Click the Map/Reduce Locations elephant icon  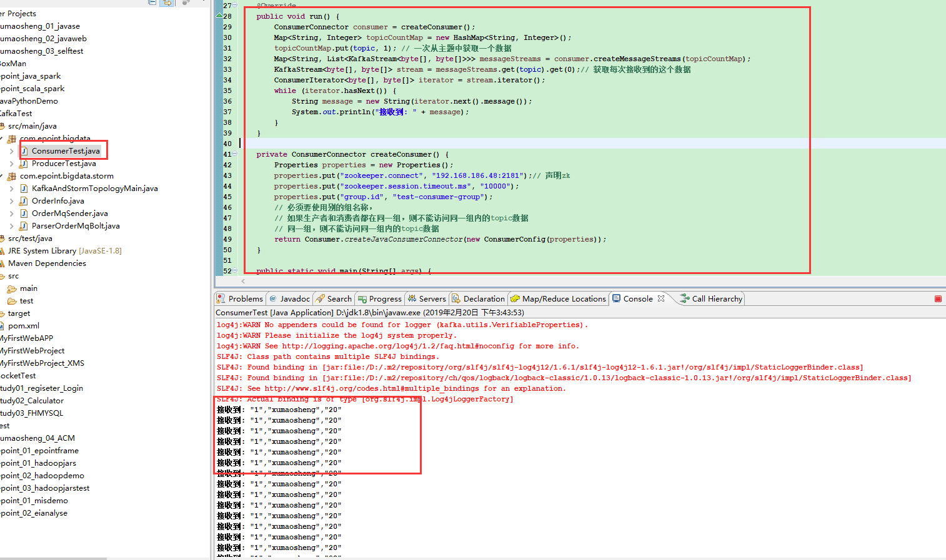(x=515, y=299)
